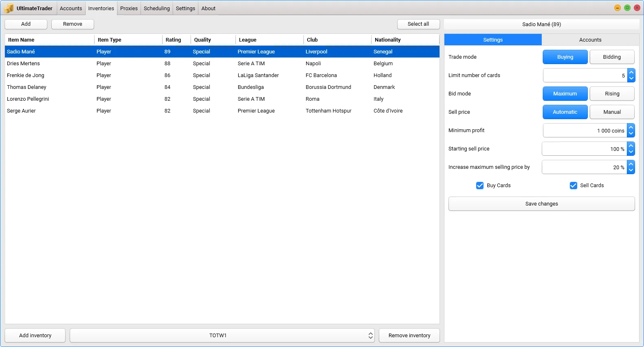Set Sell price to Manual
The height and width of the screenshot is (347, 644).
click(x=612, y=112)
